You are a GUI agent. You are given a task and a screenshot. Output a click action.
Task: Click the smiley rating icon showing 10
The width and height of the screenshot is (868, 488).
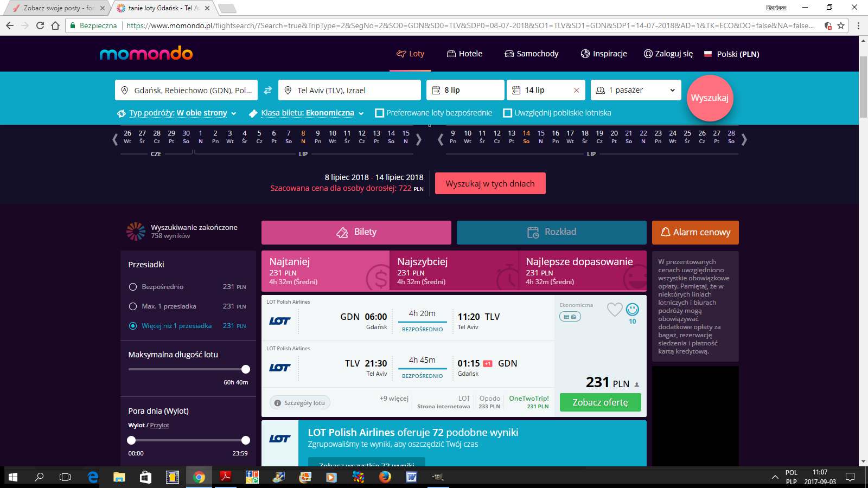633,310
